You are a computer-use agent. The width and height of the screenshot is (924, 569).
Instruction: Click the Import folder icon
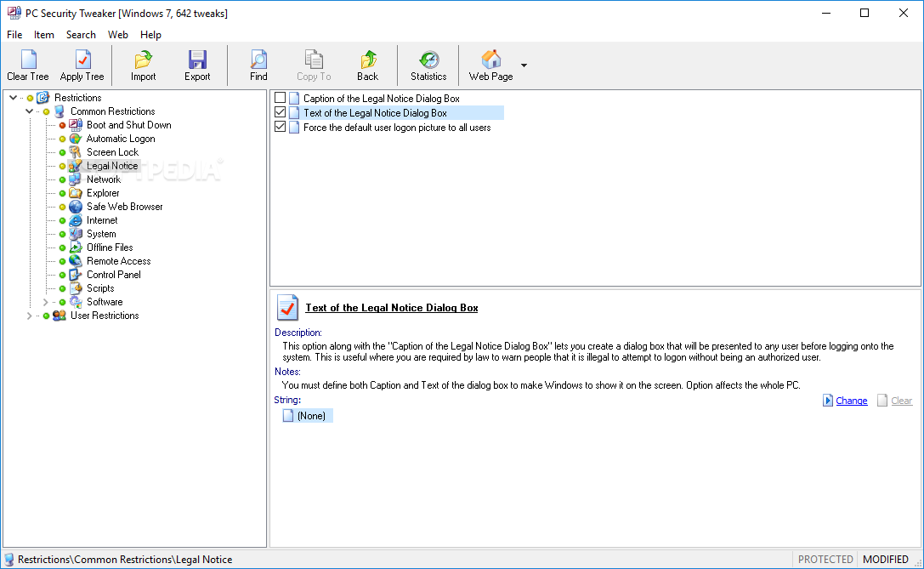tap(143, 60)
